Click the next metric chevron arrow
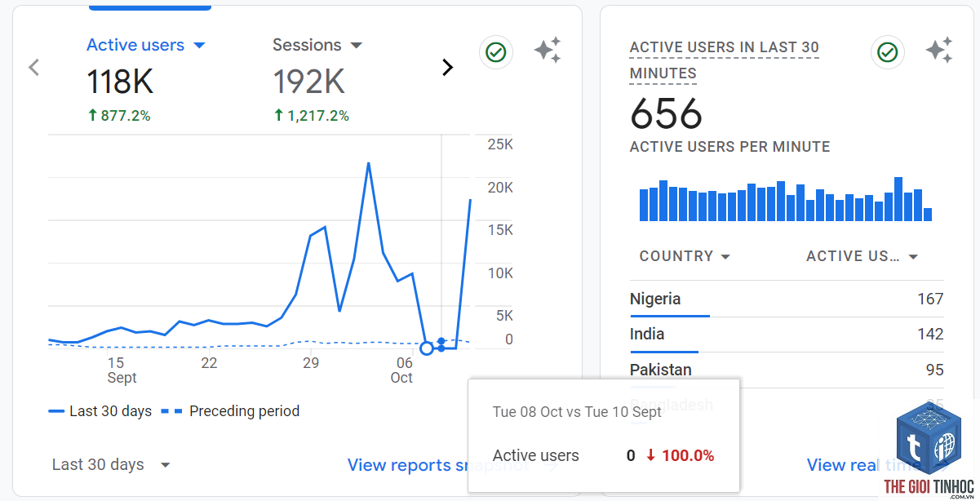The height and width of the screenshot is (501, 980). [x=447, y=67]
